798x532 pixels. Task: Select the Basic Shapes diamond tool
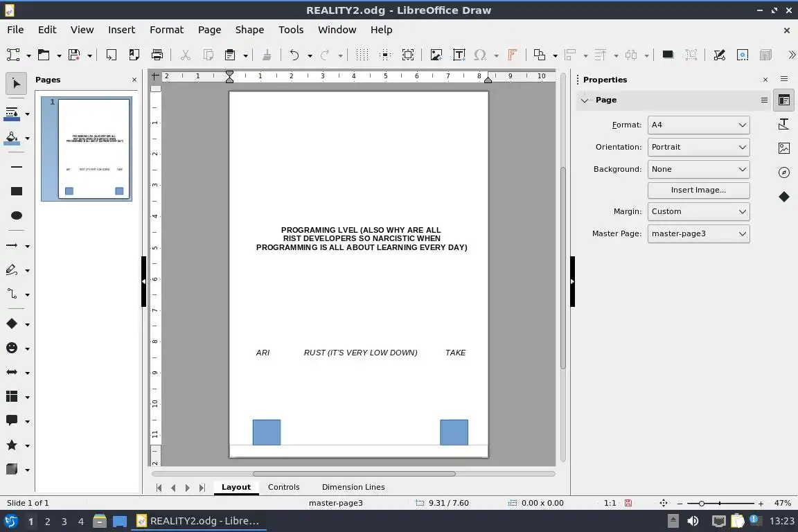(12, 323)
